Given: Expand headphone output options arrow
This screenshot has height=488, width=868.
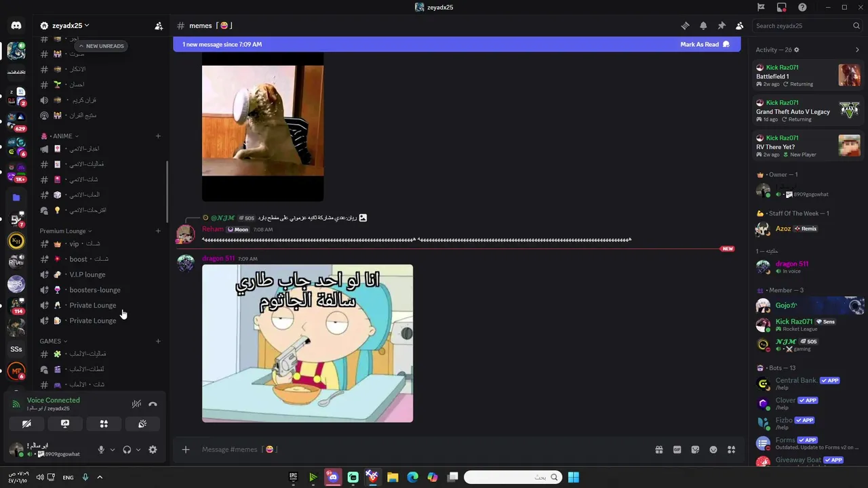Looking at the screenshot, I should coord(138,449).
